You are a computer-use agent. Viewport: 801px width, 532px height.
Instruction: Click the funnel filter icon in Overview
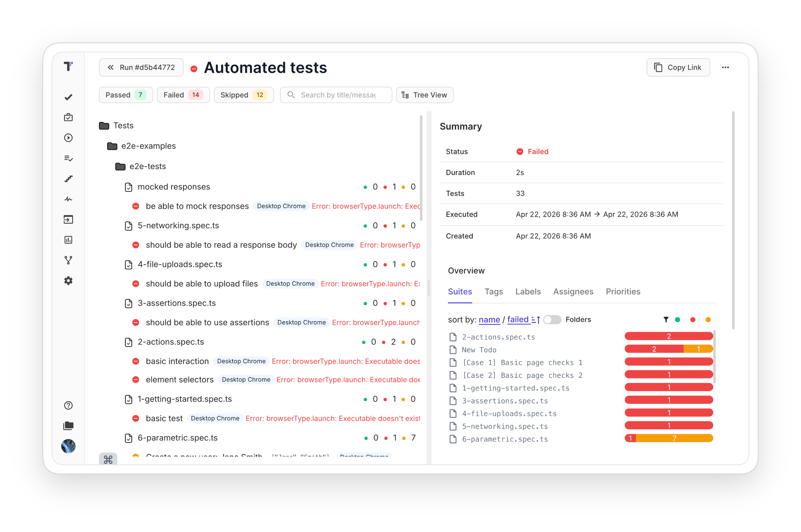(x=666, y=319)
